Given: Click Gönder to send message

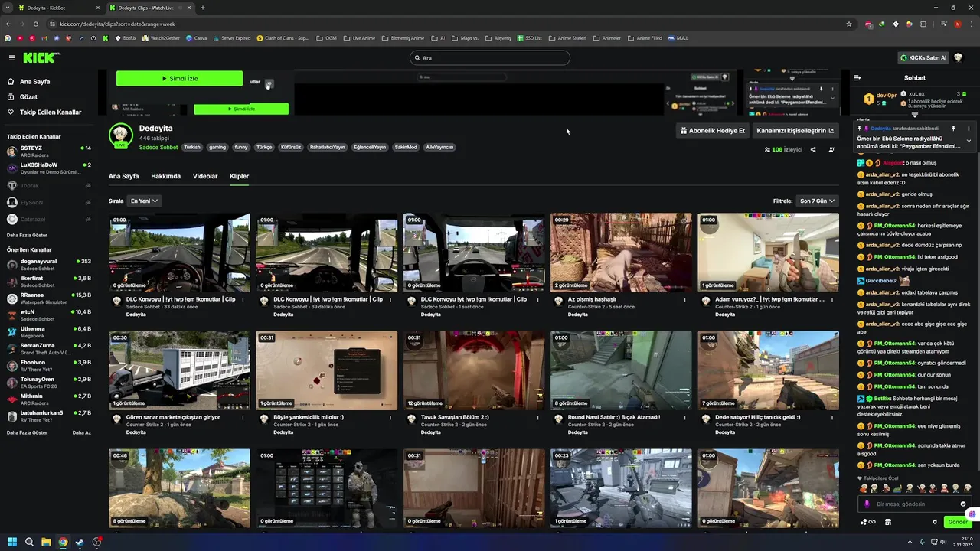Looking at the screenshot, I should (958, 522).
